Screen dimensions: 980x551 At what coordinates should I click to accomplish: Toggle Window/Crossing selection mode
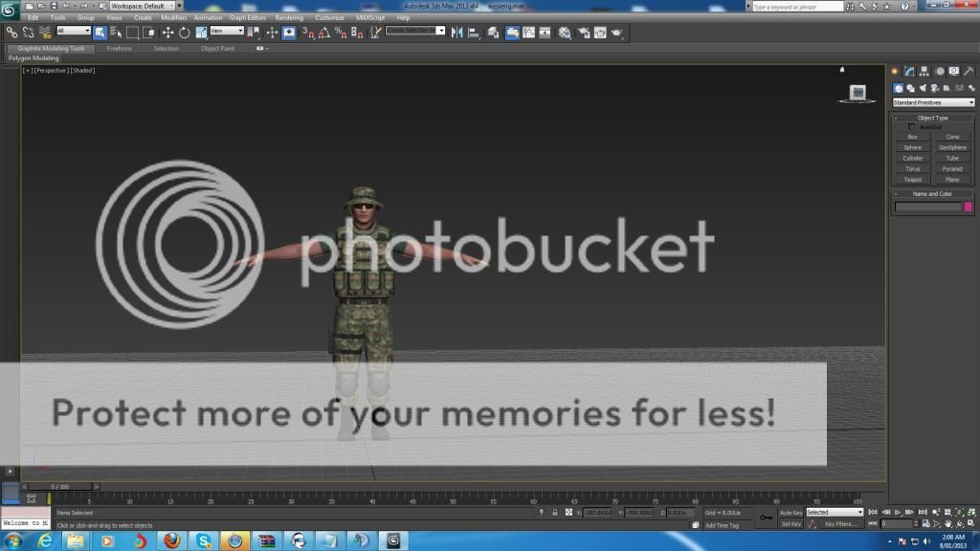pyautogui.click(x=148, y=33)
